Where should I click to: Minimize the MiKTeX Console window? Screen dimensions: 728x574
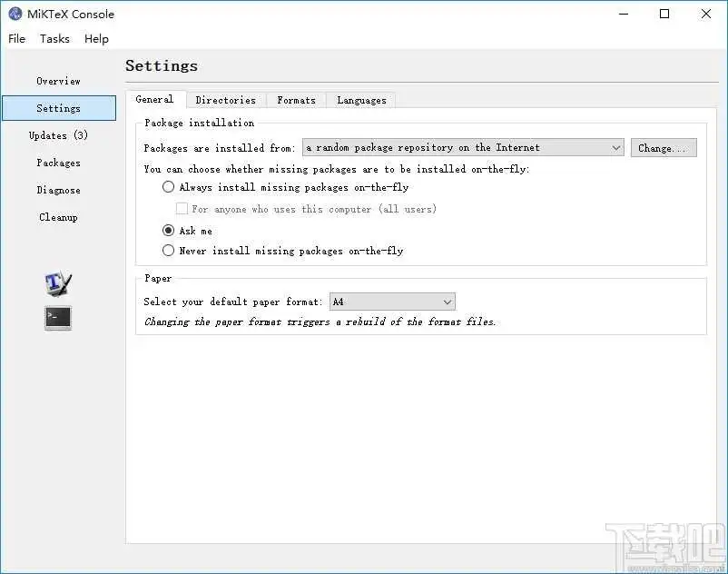tap(624, 14)
